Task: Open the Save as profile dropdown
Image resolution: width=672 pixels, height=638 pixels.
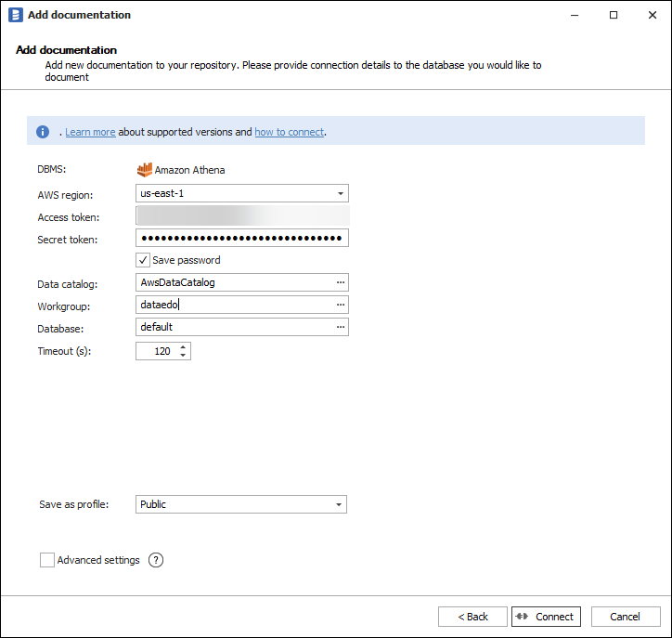Action: coord(339,504)
